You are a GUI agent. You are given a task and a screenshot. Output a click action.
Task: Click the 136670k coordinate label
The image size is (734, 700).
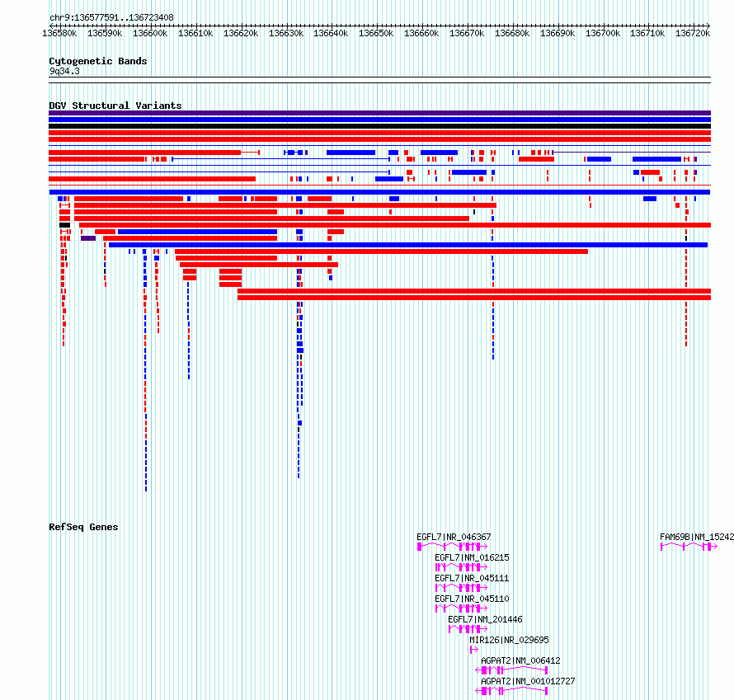pos(467,33)
